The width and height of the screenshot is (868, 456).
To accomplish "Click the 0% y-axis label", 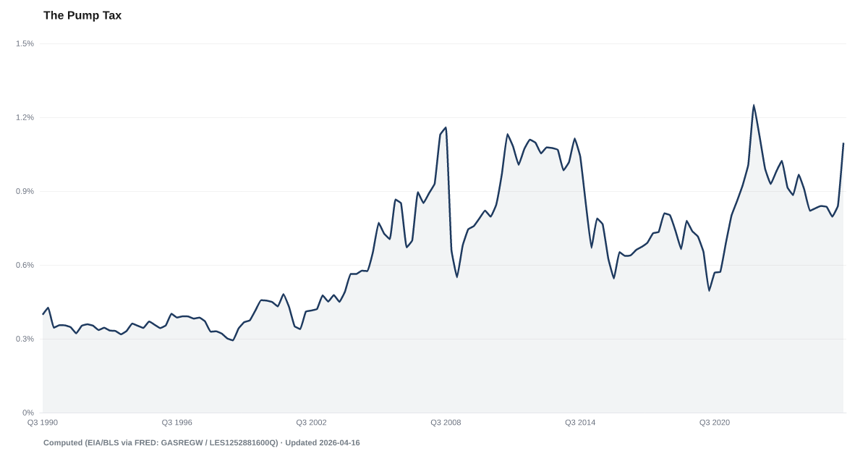I will pyautogui.click(x=29, y=413).
